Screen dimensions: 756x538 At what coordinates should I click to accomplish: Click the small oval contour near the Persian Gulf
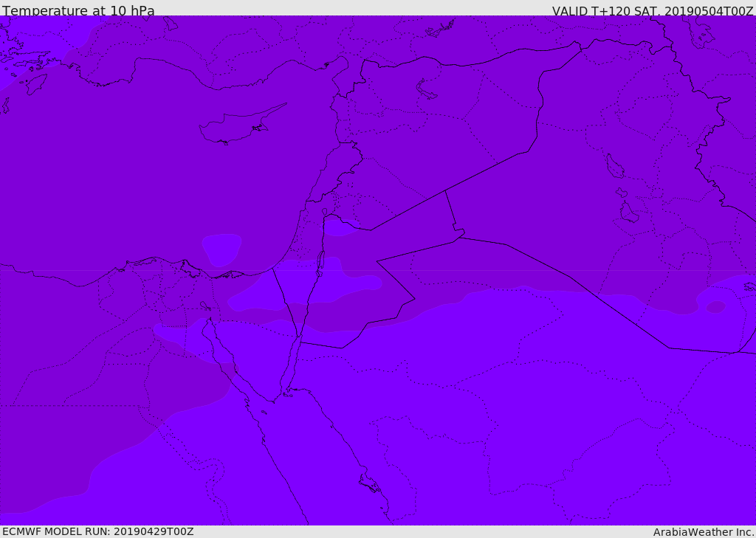point(715,307)
